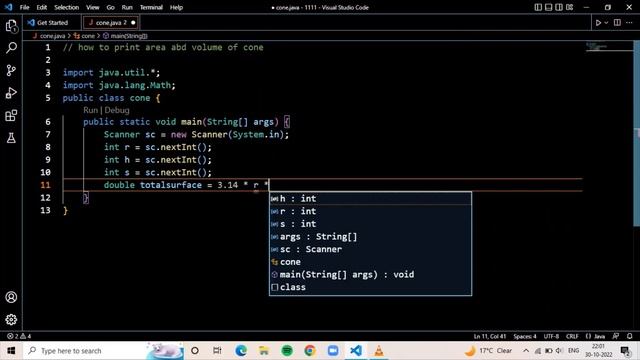This screenshot has height=360, width=640.
Task: Click line number 11 in gutter
Action: (45, 185)
